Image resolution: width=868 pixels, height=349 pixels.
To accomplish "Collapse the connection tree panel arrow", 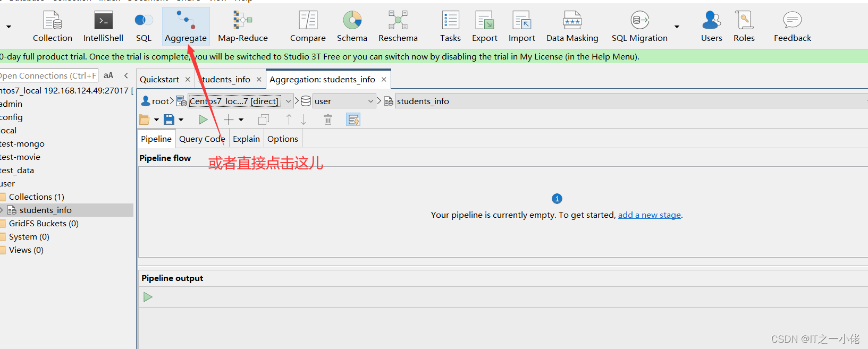I will coord(126,75).
